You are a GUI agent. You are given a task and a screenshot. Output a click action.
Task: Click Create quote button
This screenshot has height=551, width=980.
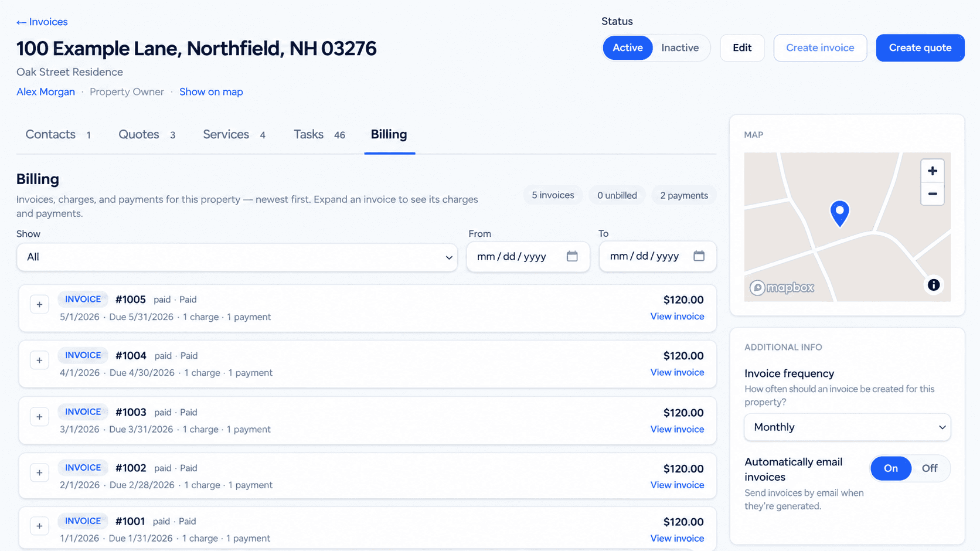[x=920, y=48]
